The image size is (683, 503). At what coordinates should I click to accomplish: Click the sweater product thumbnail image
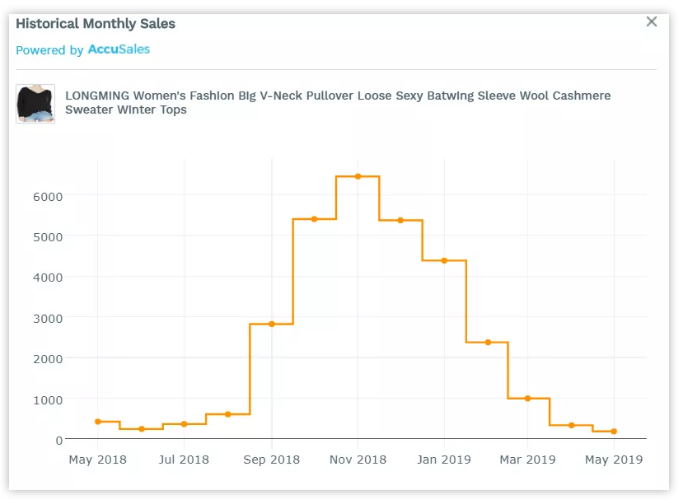tap(35, 103)
